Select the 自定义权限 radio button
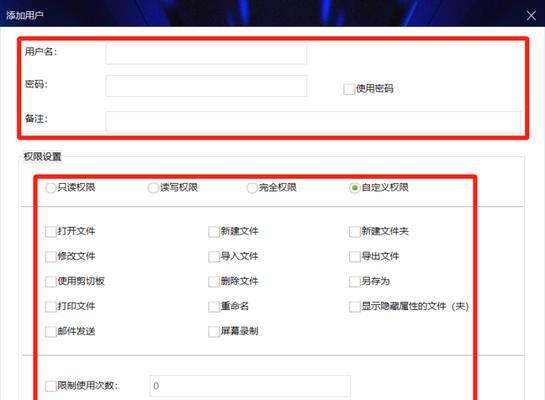The width and height of the screenshot is (545, 400). pos(355,188)
